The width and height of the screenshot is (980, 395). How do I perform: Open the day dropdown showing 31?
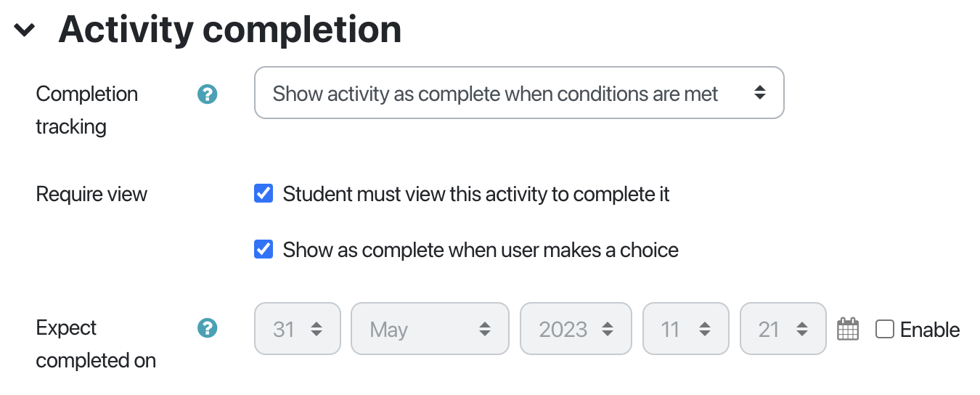pos(298,329)
